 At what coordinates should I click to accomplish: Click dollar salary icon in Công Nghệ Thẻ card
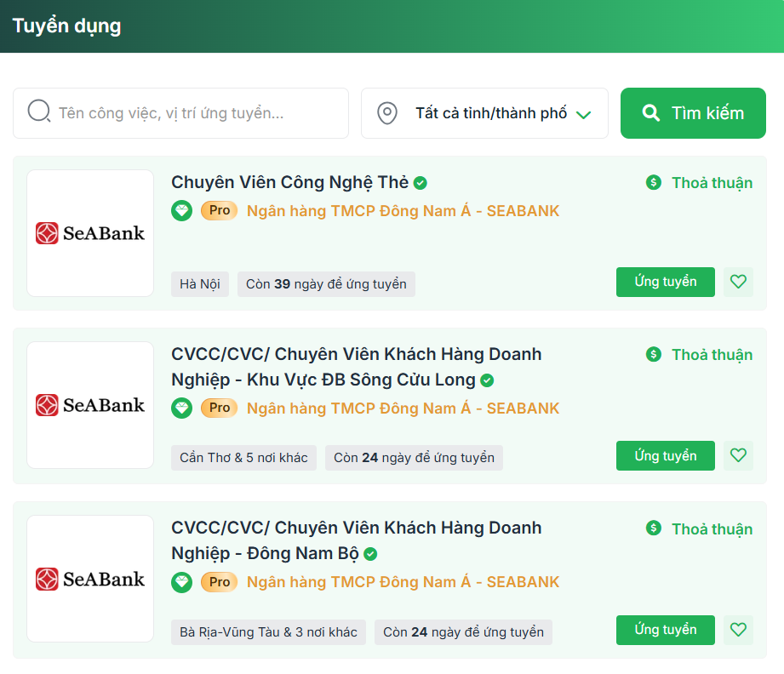pyautogui.click(x=654, y=182)
